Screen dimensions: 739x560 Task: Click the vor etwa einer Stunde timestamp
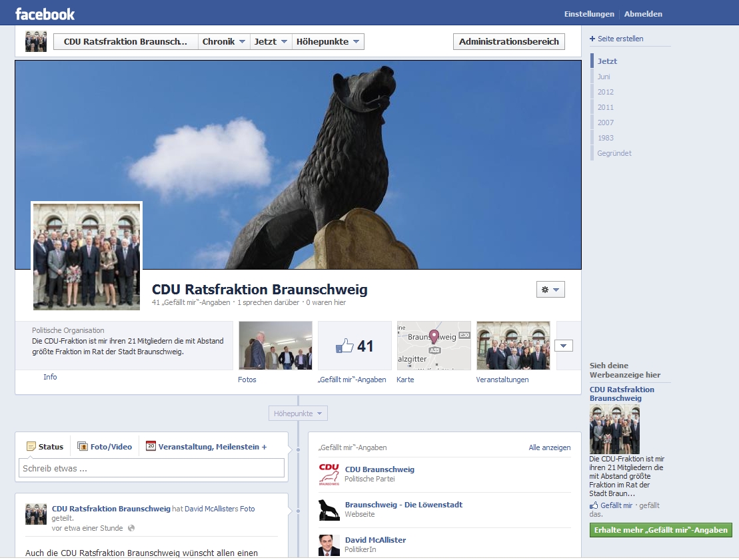87,528
